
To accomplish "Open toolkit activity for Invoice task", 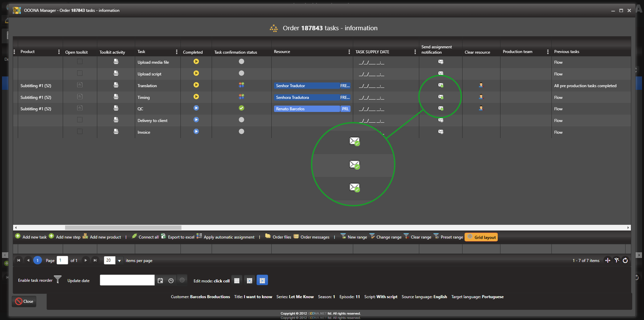I will pyautogui.click(x=116, y=132).
